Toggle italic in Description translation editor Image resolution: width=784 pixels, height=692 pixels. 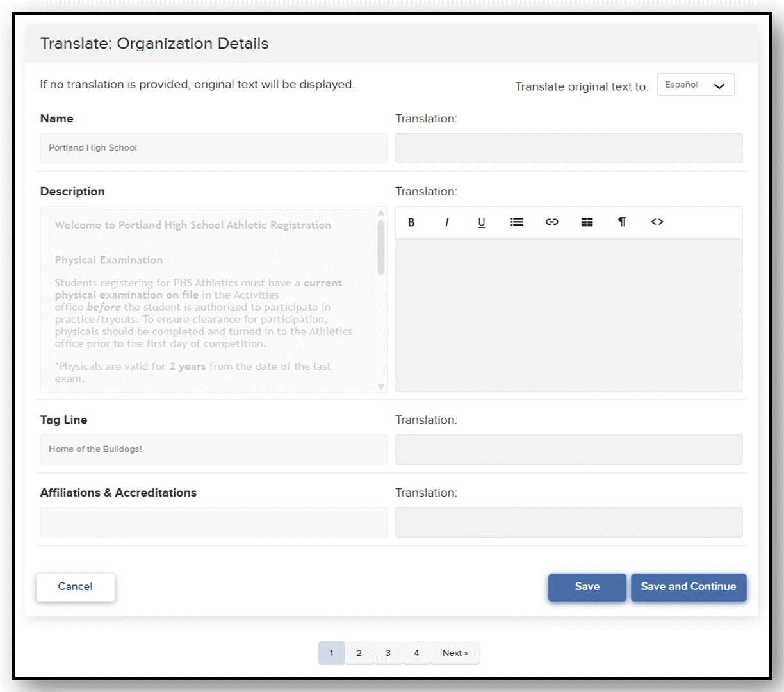pyautogui.click(x=446, y=222)
